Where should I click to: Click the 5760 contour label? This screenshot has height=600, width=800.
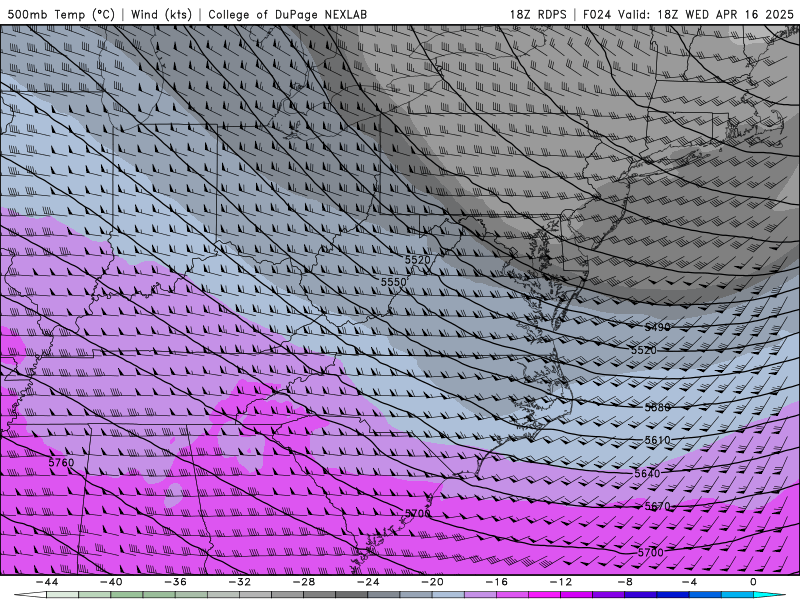(x=61, y=463)
